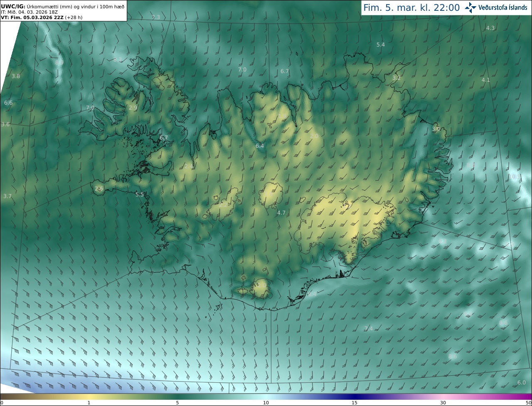Click the Veðurstofa Íslands logo icon
The height and width of the screenshot is (406, 532).
point(470,7)
